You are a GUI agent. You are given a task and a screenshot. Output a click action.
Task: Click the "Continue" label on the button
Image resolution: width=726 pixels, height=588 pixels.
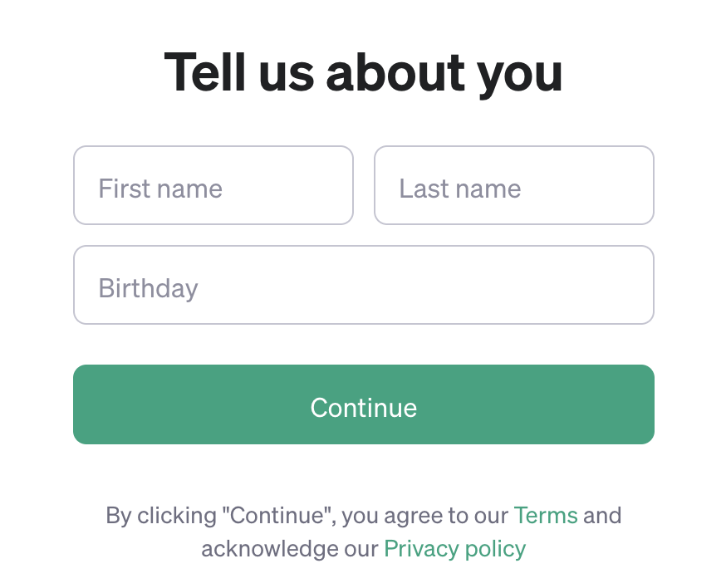point(363,407)
